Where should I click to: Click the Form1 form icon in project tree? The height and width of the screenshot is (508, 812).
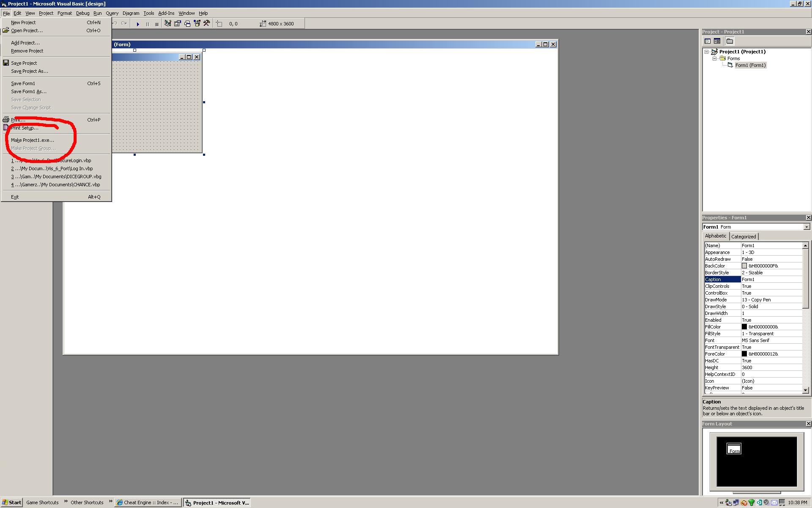pyautogui.click(x=730, y=65)
